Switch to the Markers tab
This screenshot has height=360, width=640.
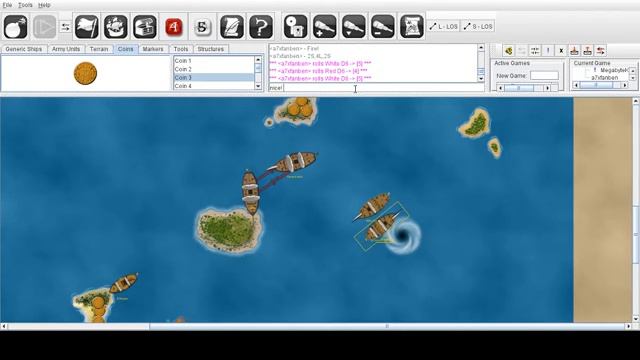153,49
